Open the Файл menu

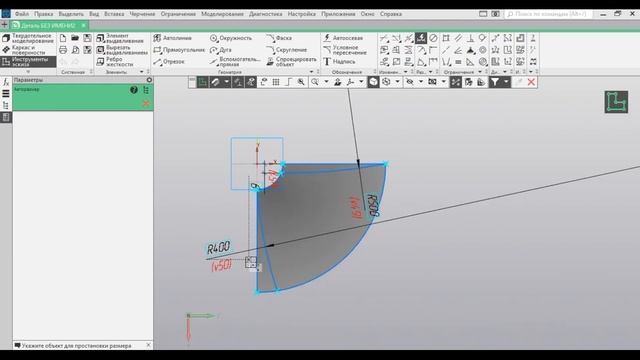coord(22,14)
